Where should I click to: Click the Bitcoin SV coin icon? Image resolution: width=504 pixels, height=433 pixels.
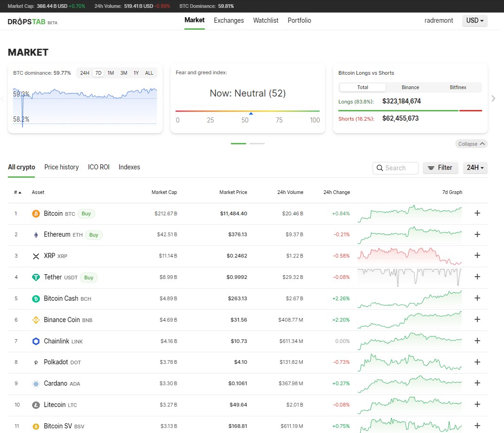(36, 426)
